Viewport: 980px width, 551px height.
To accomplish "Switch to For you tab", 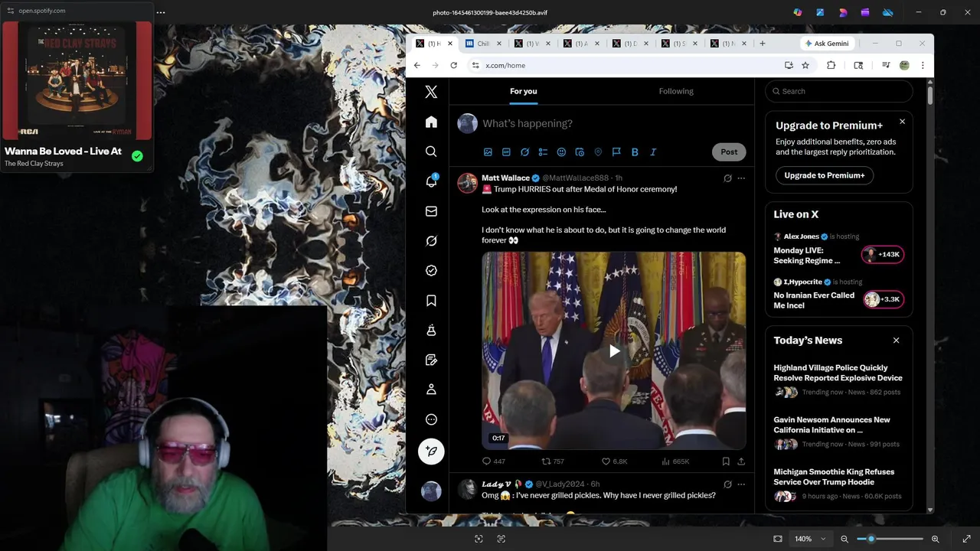I will [524, 91].
